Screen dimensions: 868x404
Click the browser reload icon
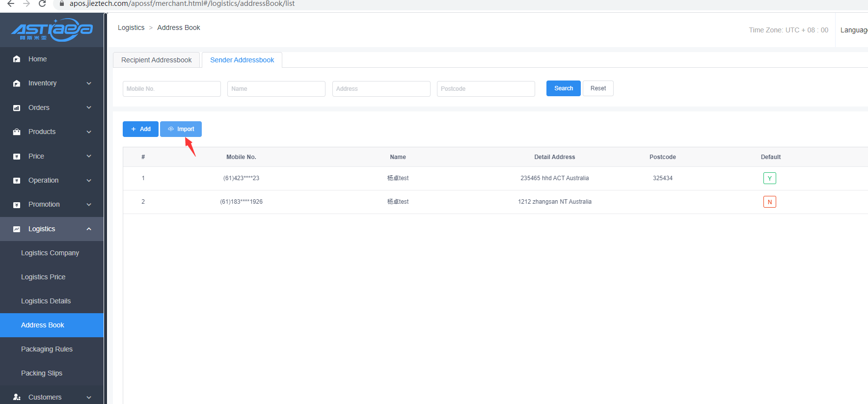click(x=42, y=4)
